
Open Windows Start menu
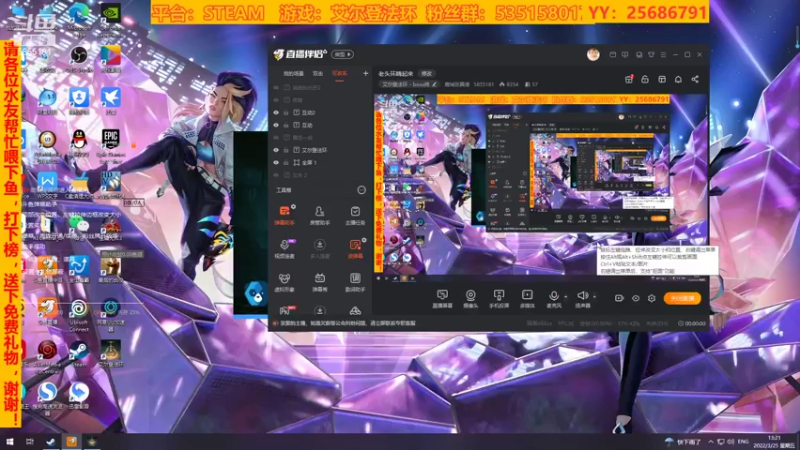pos(9,441)
